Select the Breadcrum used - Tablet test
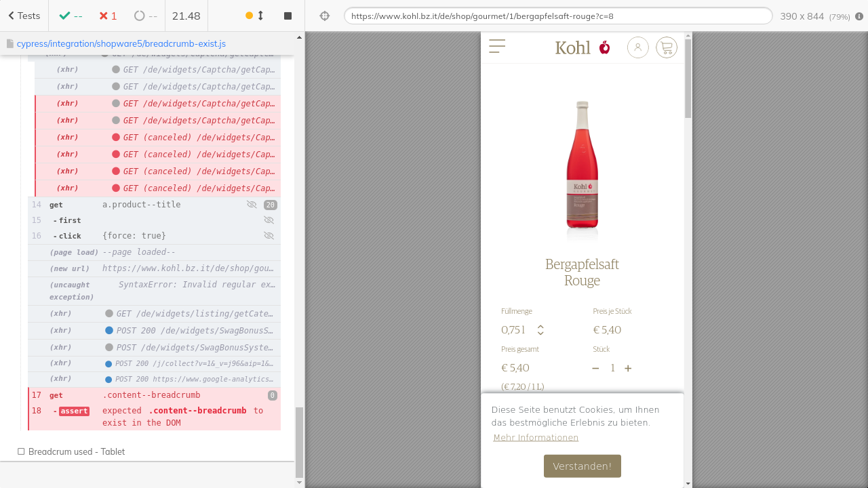Image resolution: width=868 pixels, height=488 pixels. click(76, 451)
